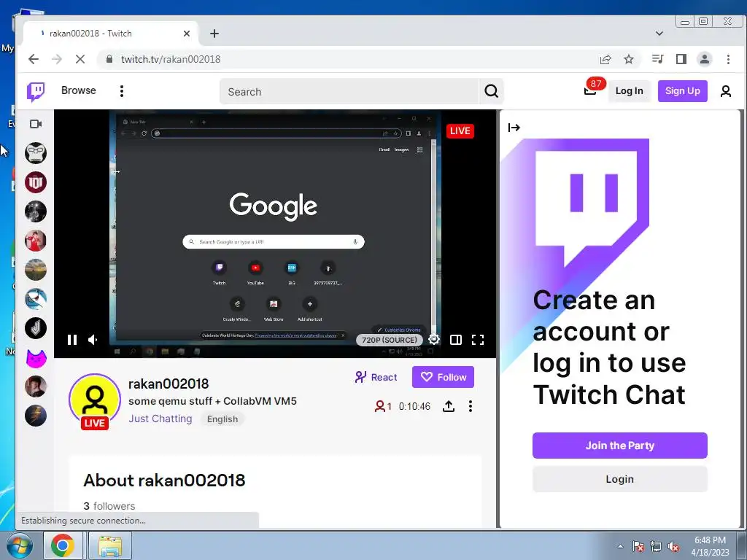
Task: Open File Explorer from the taskbar
Action: 110,546
